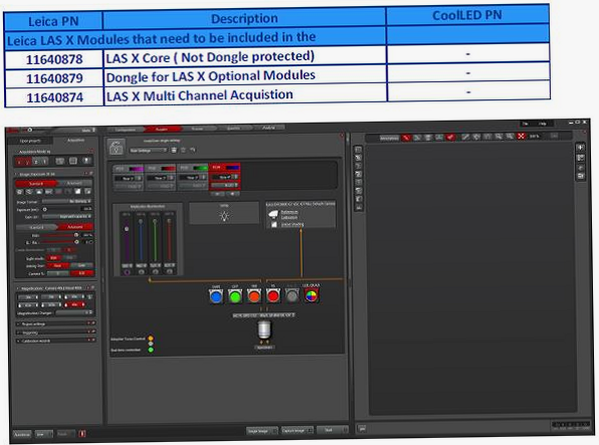The height and width of the screenshot is (445, 599).
Task: Select the 11640878 part number cell
Action: click(54, 60)
